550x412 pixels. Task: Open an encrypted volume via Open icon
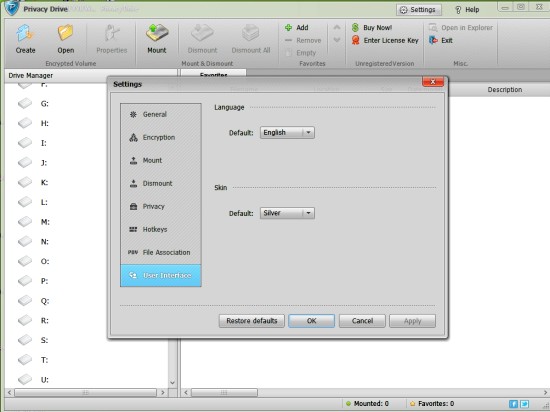(x=65, y=34)
